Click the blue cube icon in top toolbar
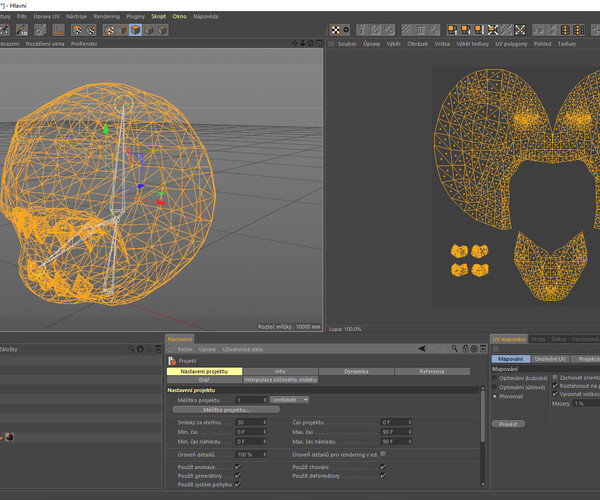600x500 pixels. click(x=134, y=29)
